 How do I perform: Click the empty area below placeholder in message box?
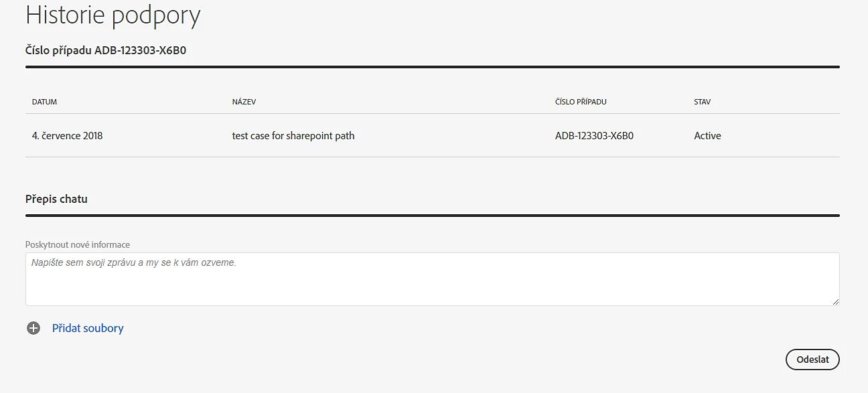432,288
